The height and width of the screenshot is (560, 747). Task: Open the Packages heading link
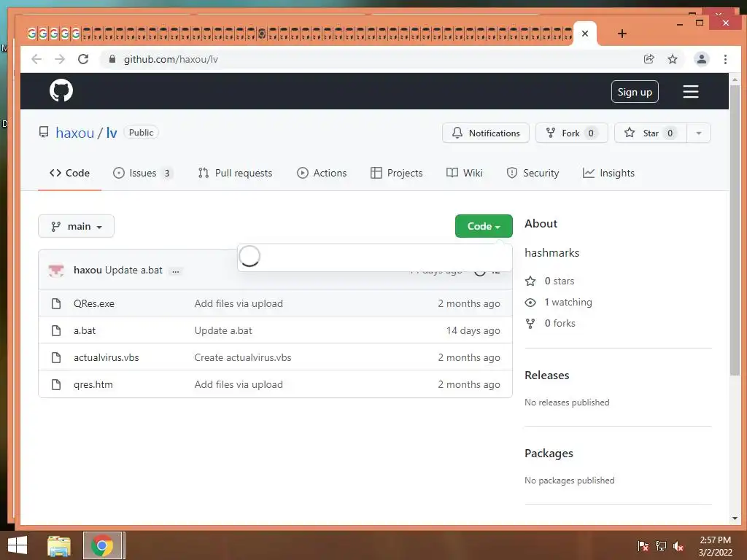tap(549, 454)
